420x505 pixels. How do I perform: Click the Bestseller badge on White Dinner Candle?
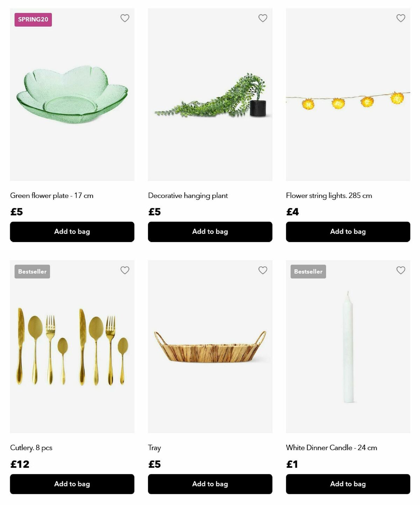tap(308, 271)
